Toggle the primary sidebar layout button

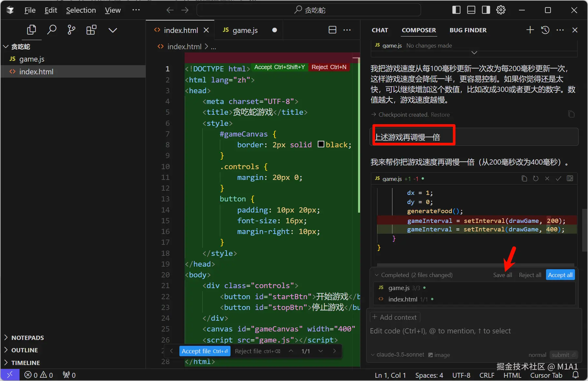click(x=456, y=10)
